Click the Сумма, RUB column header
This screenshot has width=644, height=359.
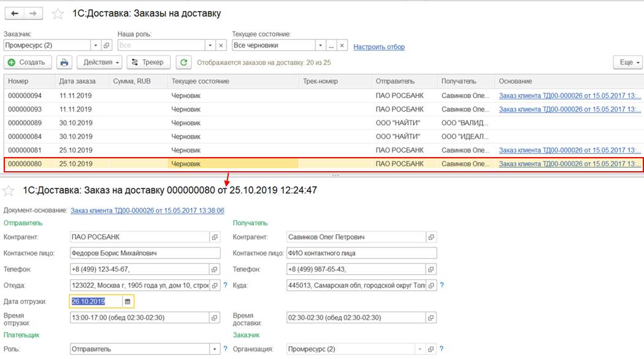coord(138,82)
